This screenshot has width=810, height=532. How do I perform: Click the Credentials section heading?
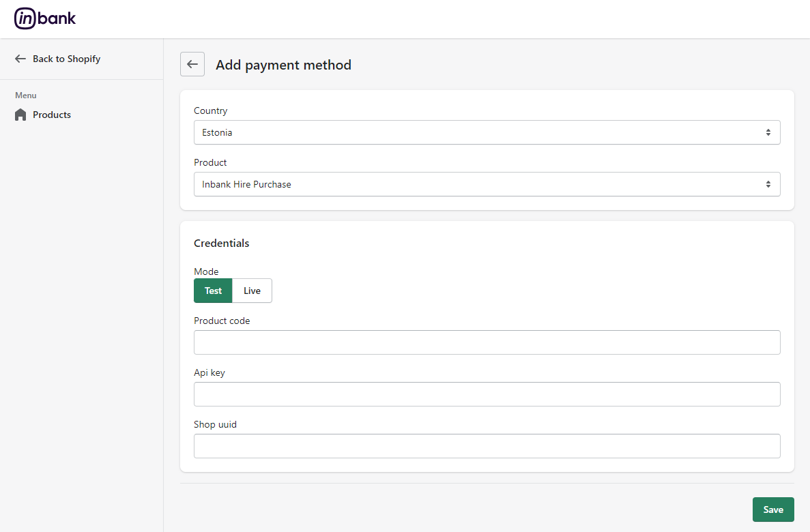pyautogui.click(x=222, y=243)
